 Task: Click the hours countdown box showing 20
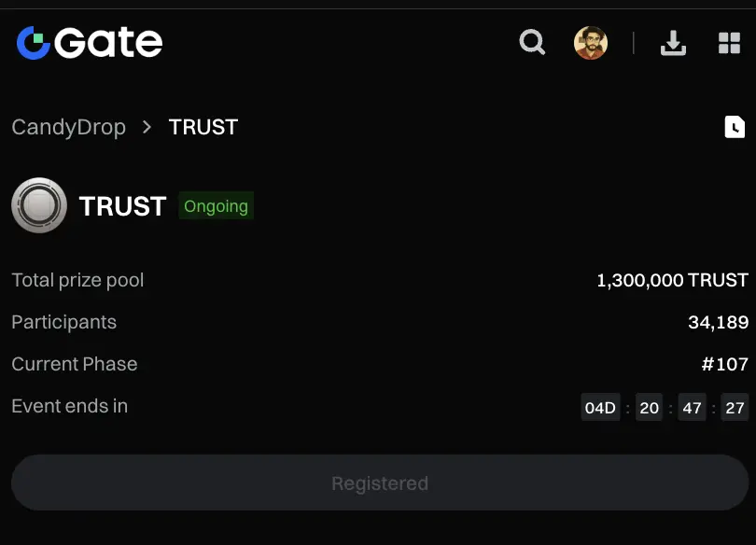point(649,408)
